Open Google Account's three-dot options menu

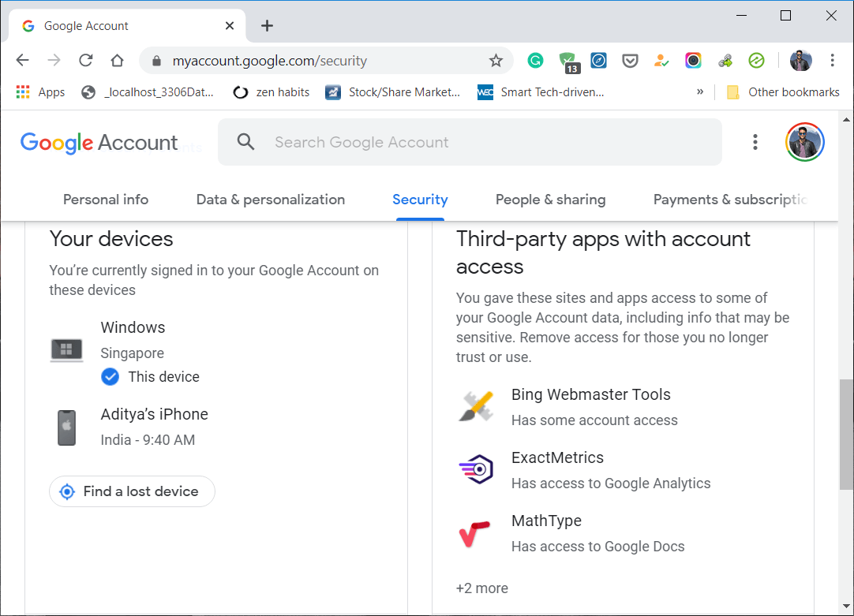pos(755,142)
